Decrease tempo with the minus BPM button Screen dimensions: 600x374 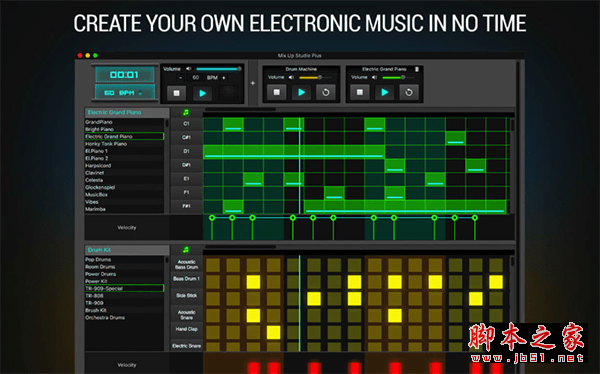[181, 78]
